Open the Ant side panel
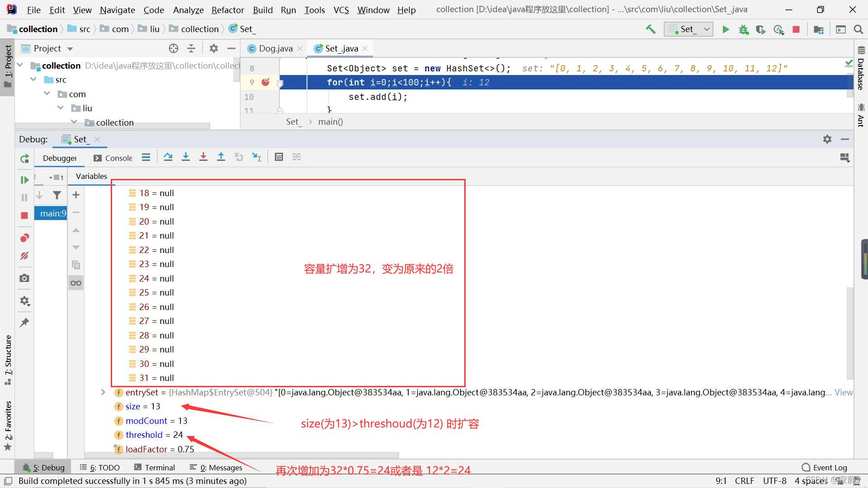The height and width of the screenshot is (488, 868). point(861,115)
